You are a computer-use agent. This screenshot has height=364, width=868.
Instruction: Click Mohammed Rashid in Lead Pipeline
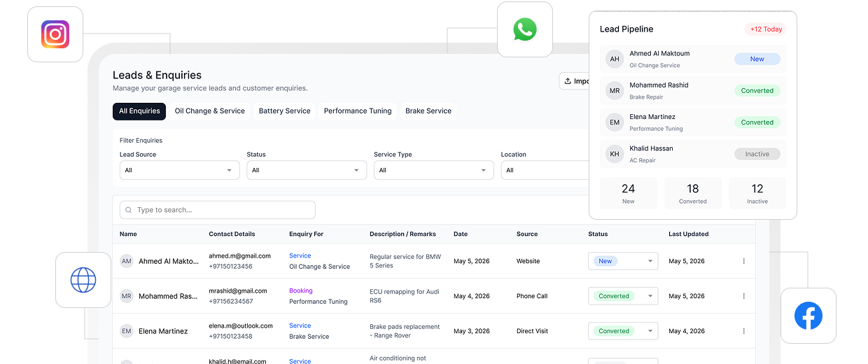tap(659, 85)
